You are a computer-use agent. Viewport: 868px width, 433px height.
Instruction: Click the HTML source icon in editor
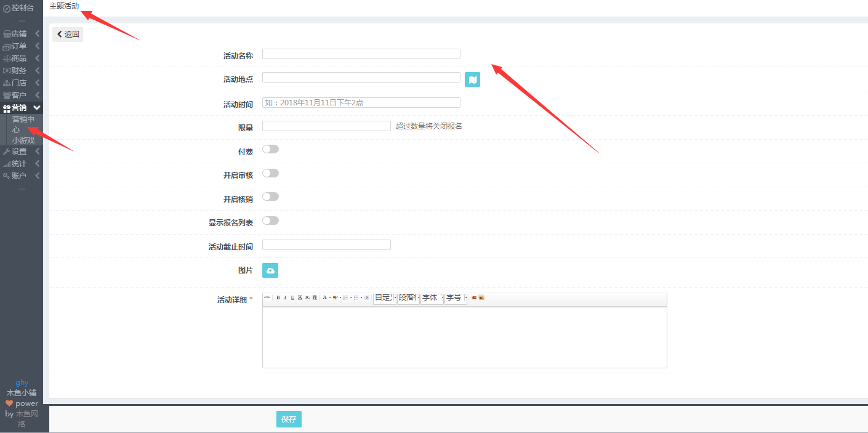(x=267, y=298)
